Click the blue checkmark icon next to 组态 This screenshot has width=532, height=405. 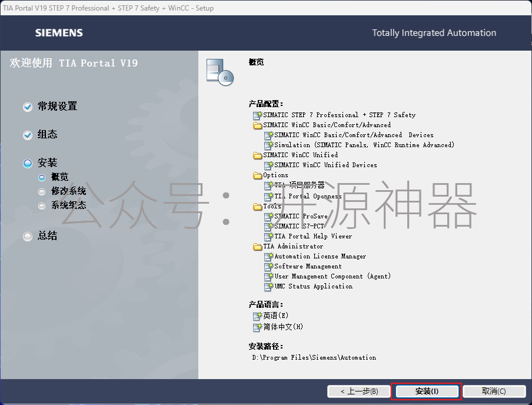coord(28,135)
